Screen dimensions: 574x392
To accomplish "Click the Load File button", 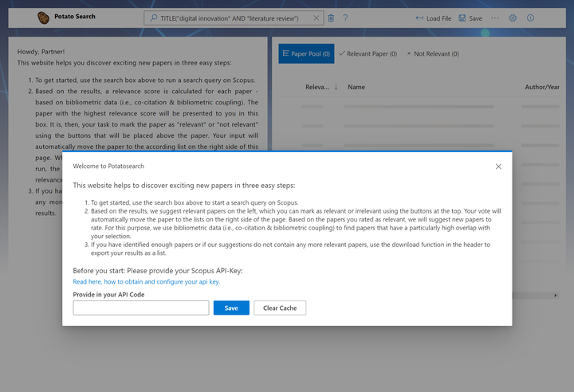I will click(433, 18).
